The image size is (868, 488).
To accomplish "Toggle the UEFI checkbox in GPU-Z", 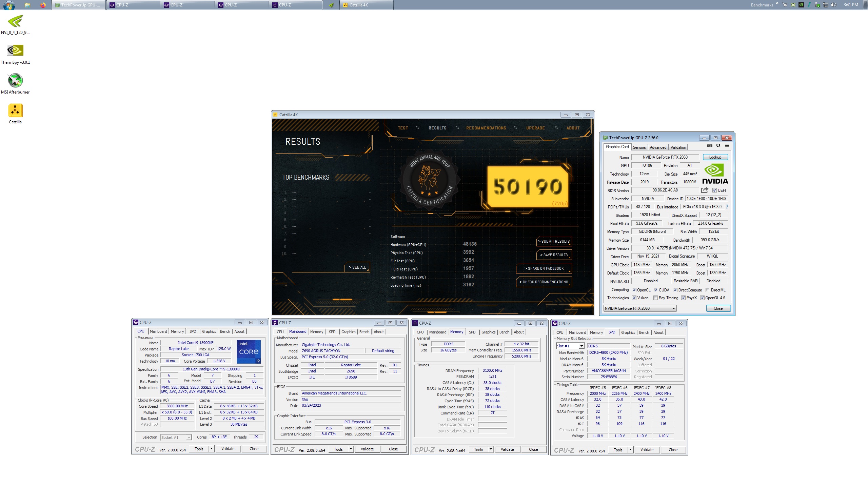I will (x=714, y=190).
